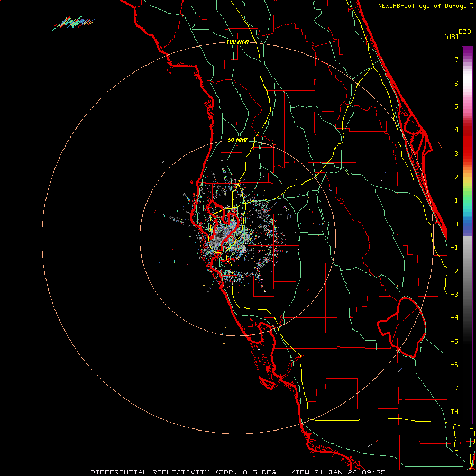
Task: Click the purple top of the color bar
Action: click(467, 52)
